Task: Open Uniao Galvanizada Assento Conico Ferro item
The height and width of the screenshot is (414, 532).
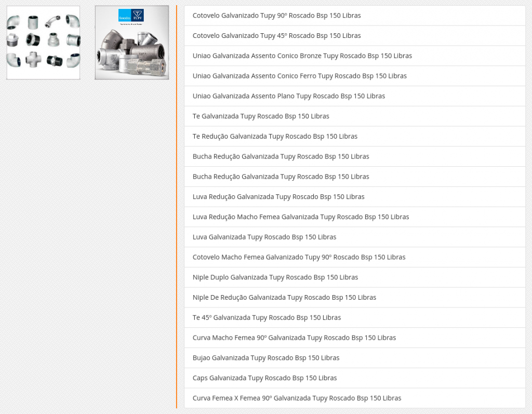Action: click(299, 76)
